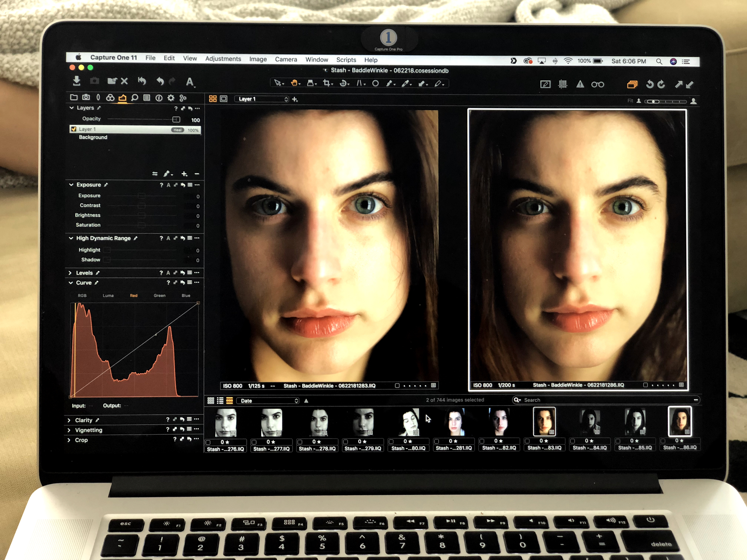Switch curve to the Red channel tab

[133, 296]
